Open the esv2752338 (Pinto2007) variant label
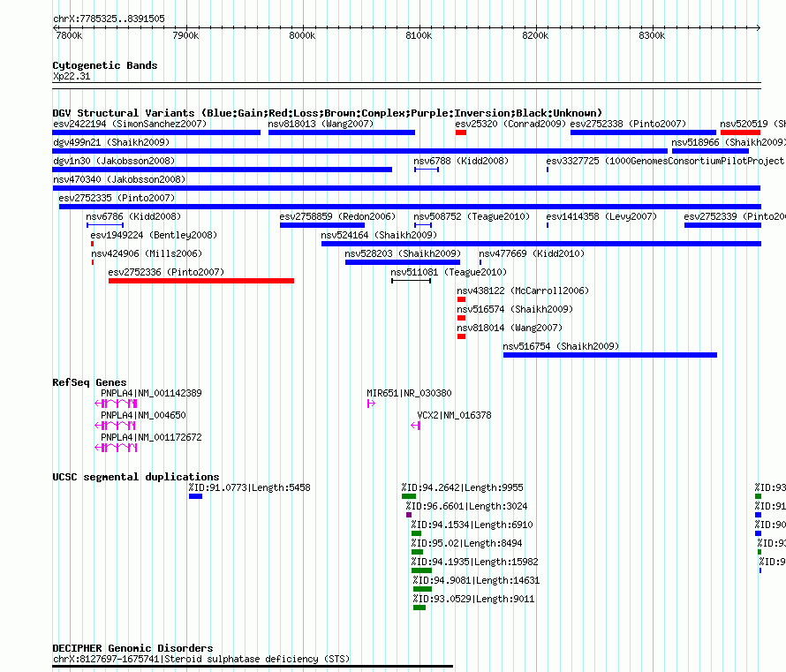 click(628, 124)
